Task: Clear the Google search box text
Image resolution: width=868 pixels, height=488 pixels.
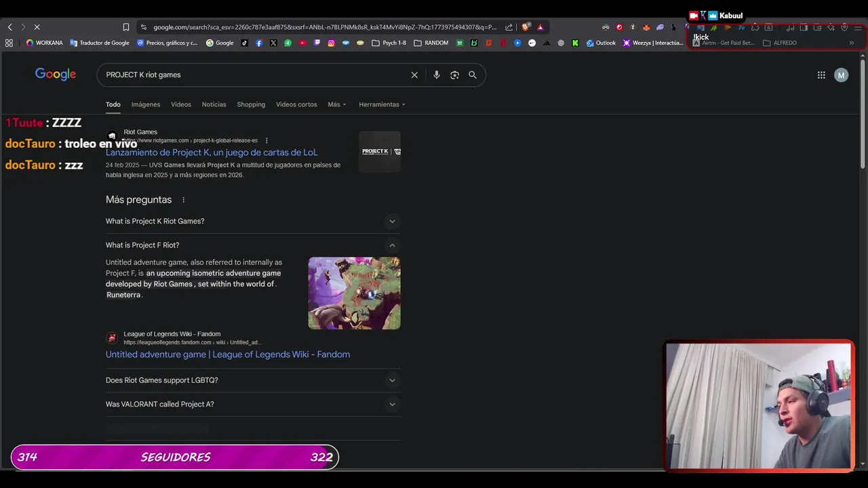Action: pyautogui.click(x=414, y=75)
